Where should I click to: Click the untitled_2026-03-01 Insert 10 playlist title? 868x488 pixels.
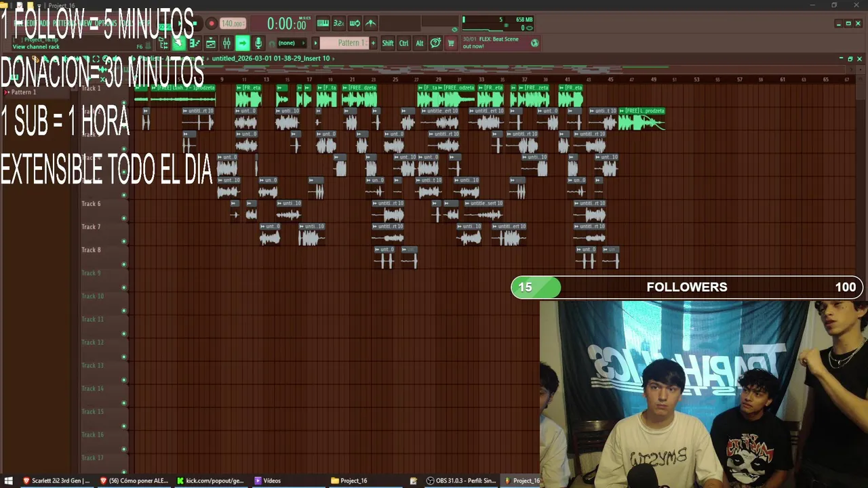(271, 59)
